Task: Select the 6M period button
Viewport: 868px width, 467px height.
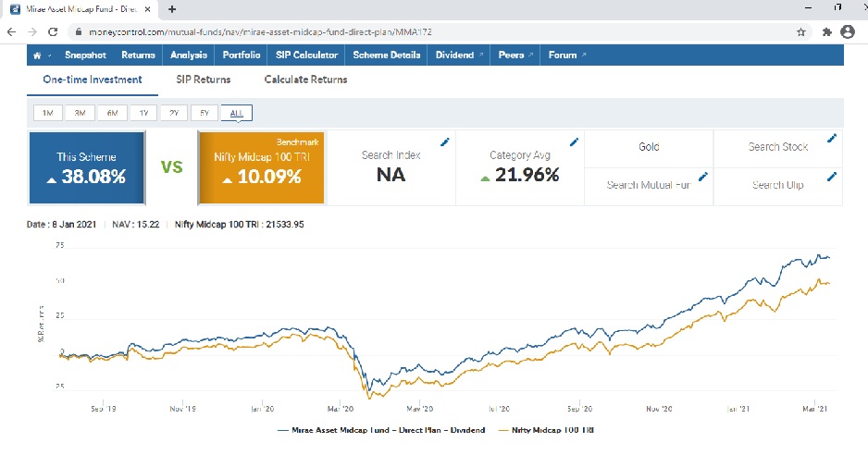Action: (112, 113)
